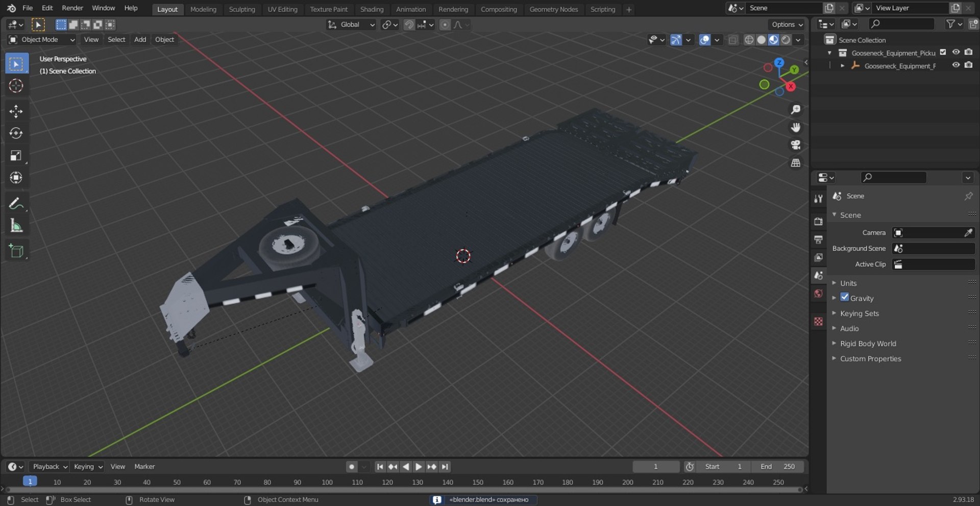Open the Keying dropdown
This screenshot has height=506, width=980.
[x=88, y=467]
